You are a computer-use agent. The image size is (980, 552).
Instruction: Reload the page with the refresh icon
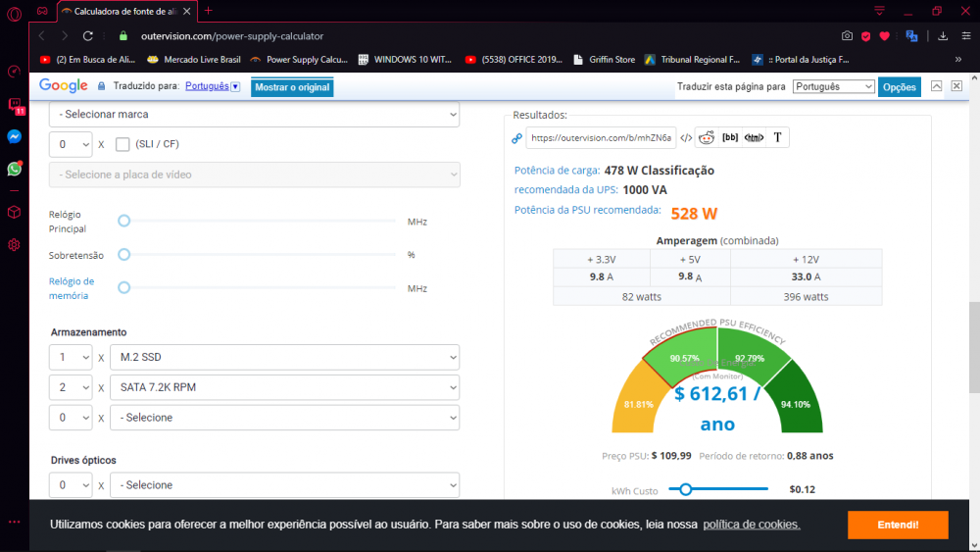click(x=88, y=36)
